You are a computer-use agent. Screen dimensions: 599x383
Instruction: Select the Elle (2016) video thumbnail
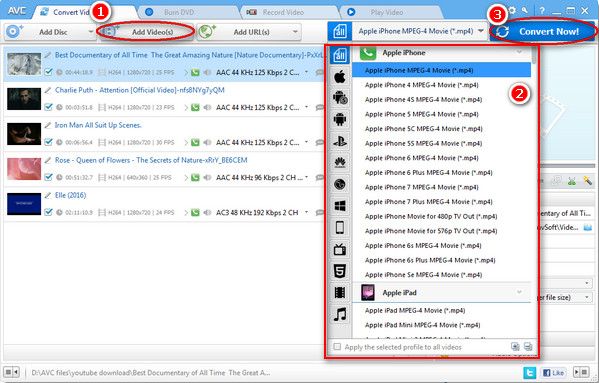pyautogui.click(x=24, y=204)
